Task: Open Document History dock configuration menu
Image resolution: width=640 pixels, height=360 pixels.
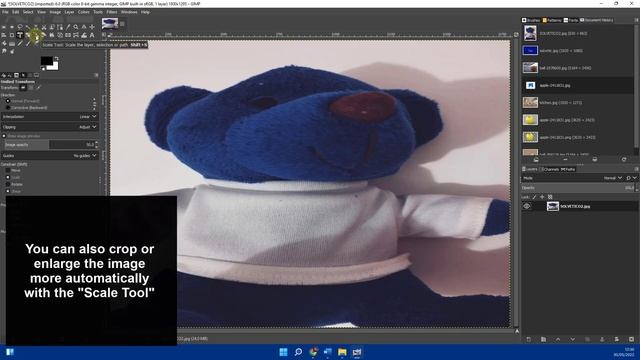Action: pyautogui.click(x=636, y=20)
